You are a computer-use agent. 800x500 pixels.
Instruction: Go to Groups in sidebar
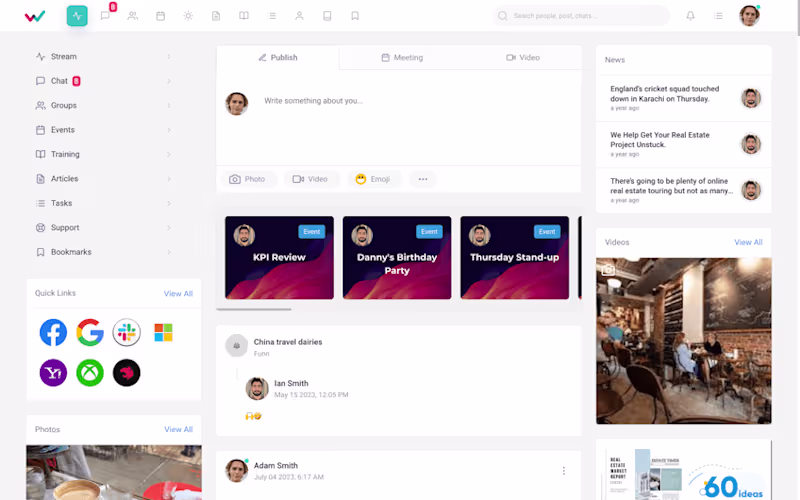coord(63,106)
